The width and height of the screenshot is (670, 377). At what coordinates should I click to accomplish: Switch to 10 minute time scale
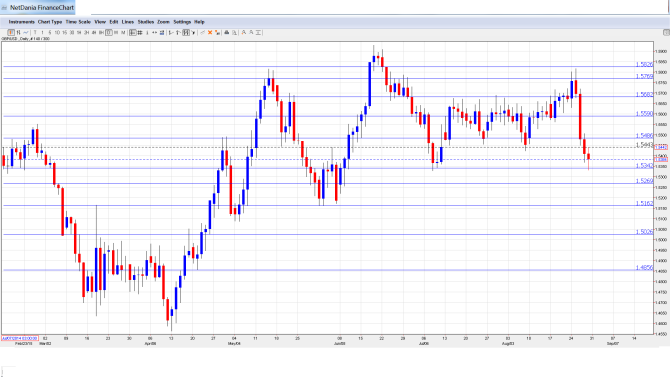[57, 32]
